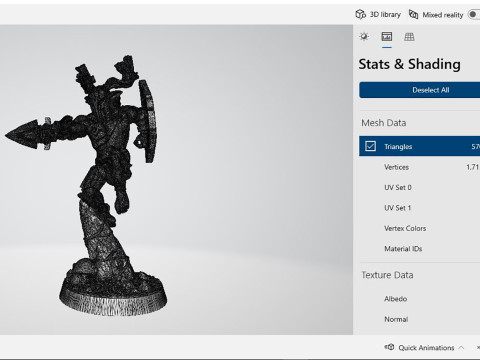Uncheck the Triangles checkbox

370,146
